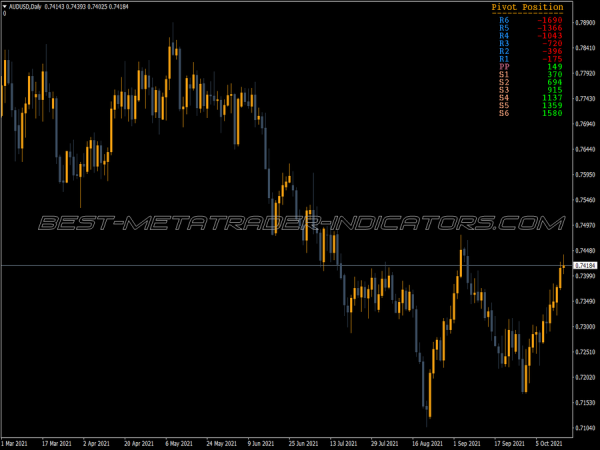Click the -720 distance value
Screen dimensions: 600x450
[x=552, y=43]
